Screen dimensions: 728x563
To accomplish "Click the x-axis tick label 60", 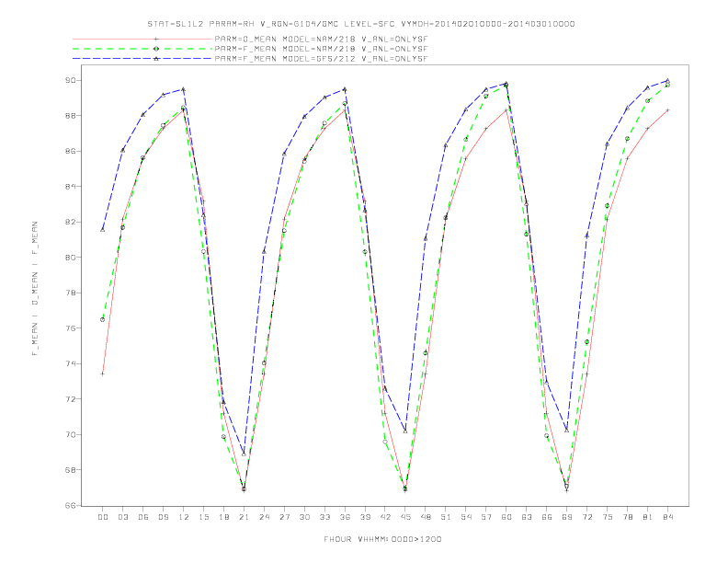I will [x=506, y=517].
